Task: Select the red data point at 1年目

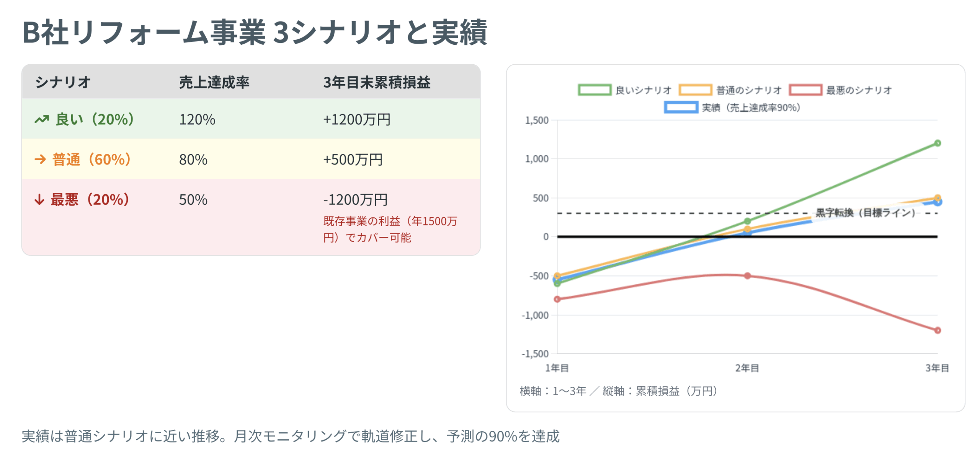Action: [x=557, y=299]
